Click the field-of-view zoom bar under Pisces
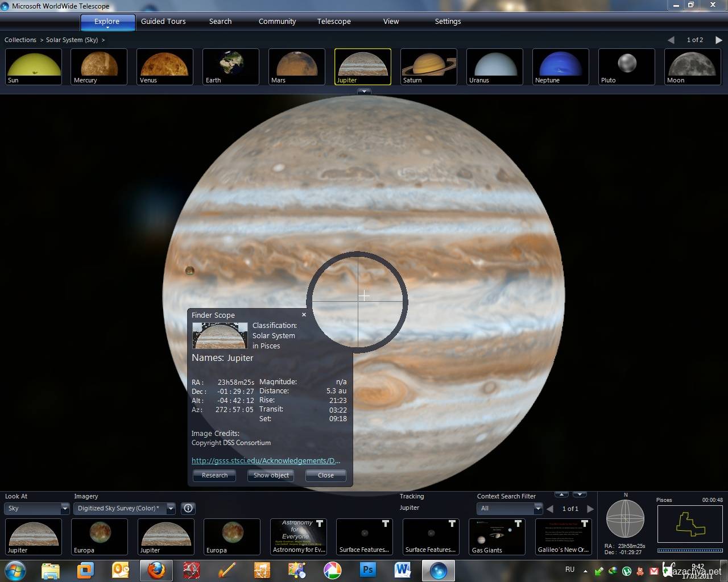Image resolution: width=728 pixels, height=582 pixels. point(690,550)
